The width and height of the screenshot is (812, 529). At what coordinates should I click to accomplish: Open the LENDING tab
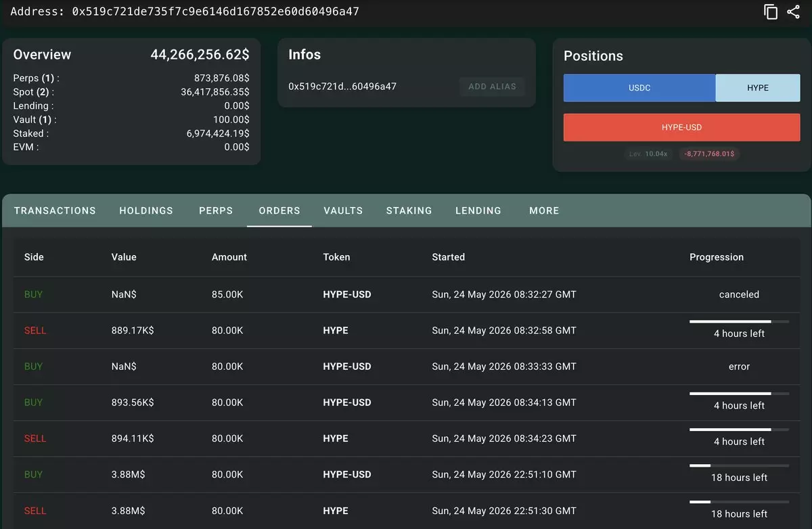click(x=478, y=210)
